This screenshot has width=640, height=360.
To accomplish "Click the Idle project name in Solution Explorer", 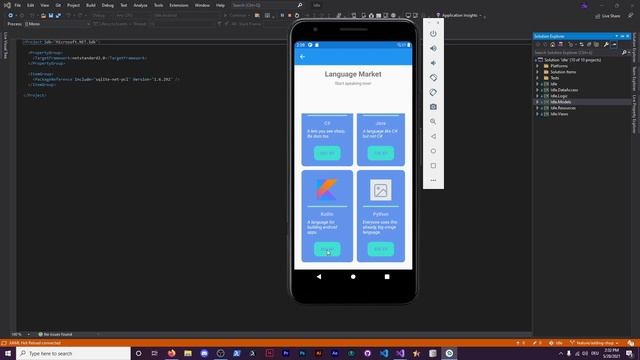I will 554,84.
